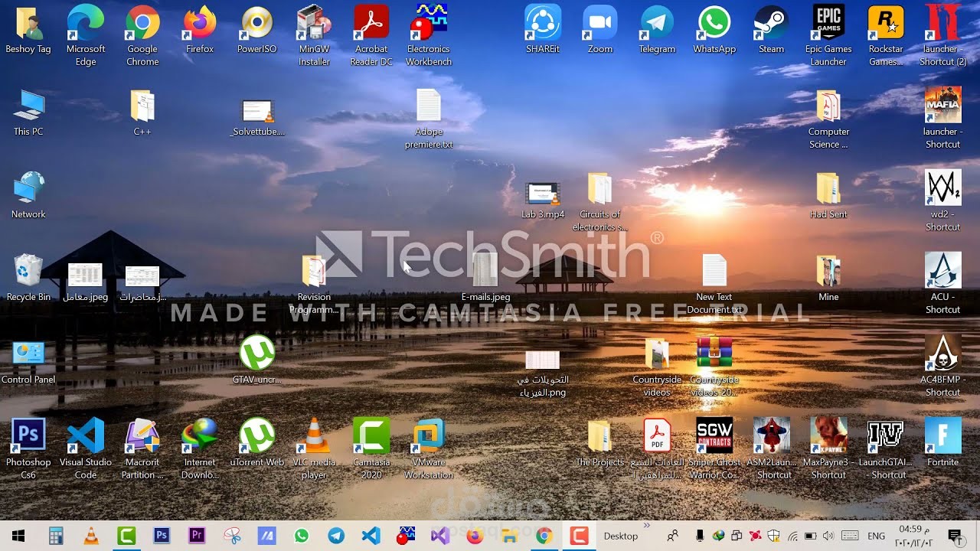Image resolution: width=980 pixels, height=551 pixels.
Task: Open the Windows Start menu
Action: [18, 536]
